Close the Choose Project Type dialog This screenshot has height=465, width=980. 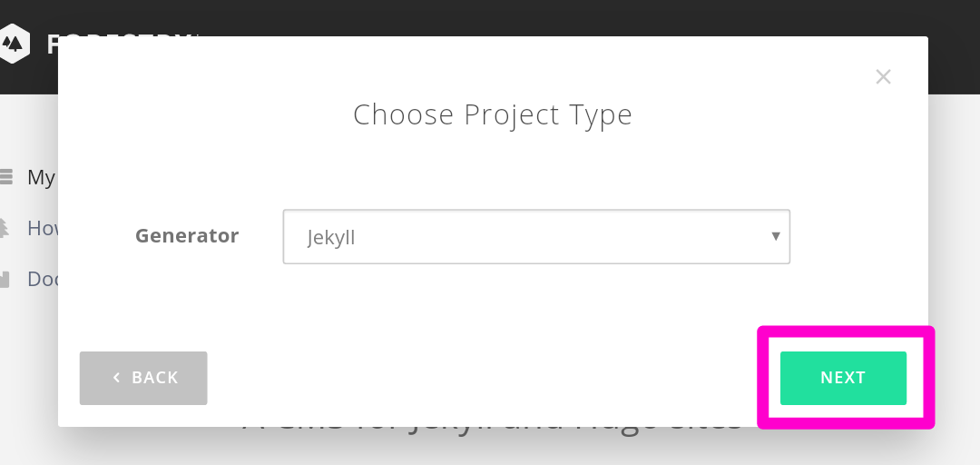(x=883, y=77)
